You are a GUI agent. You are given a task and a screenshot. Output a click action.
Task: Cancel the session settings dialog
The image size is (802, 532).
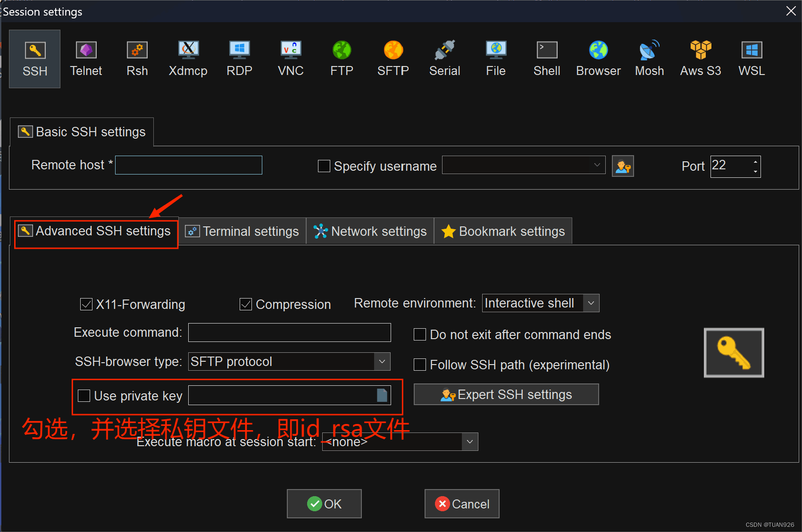[x=462, y=504]
